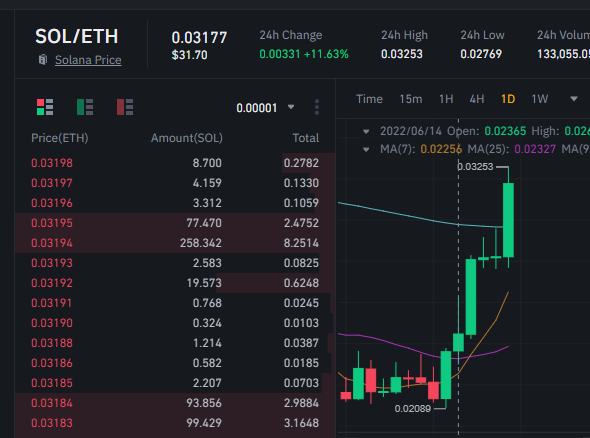This screenshot has width=590, height=438.
Task: Select the 1D chart interval
Action: (508, 99)
